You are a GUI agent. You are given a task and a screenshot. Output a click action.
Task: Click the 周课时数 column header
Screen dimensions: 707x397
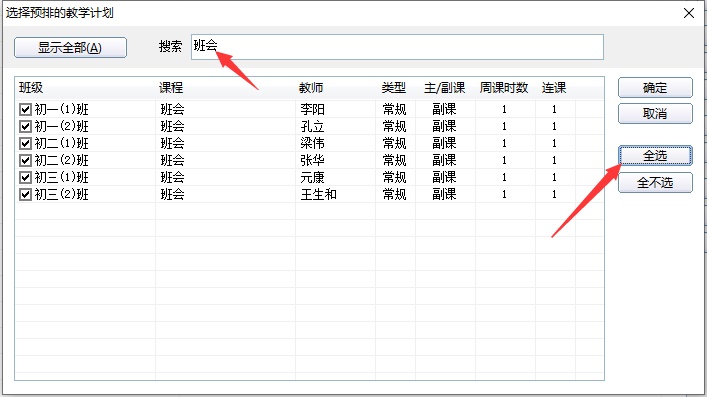[505, 88]
